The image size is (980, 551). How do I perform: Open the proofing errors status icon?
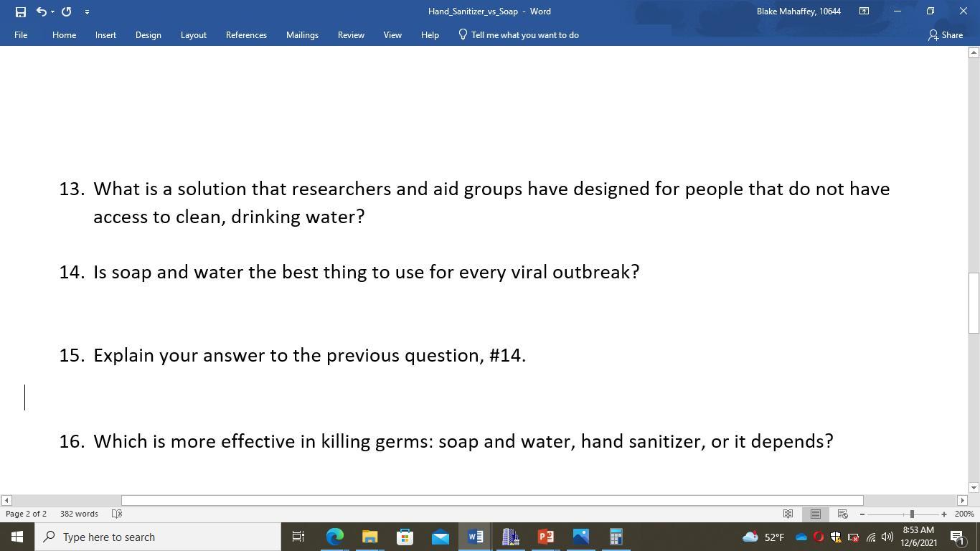pyautogui.click(x=117, y=514)
